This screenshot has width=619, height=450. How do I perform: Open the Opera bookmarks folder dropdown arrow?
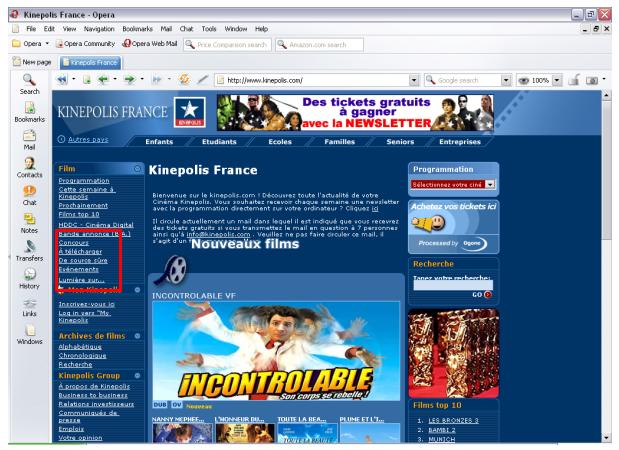coord(47,43)
